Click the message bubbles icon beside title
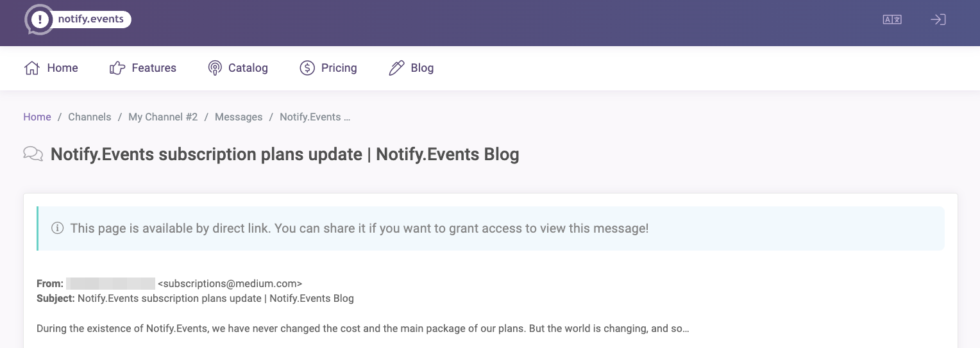 click(33, 154)
